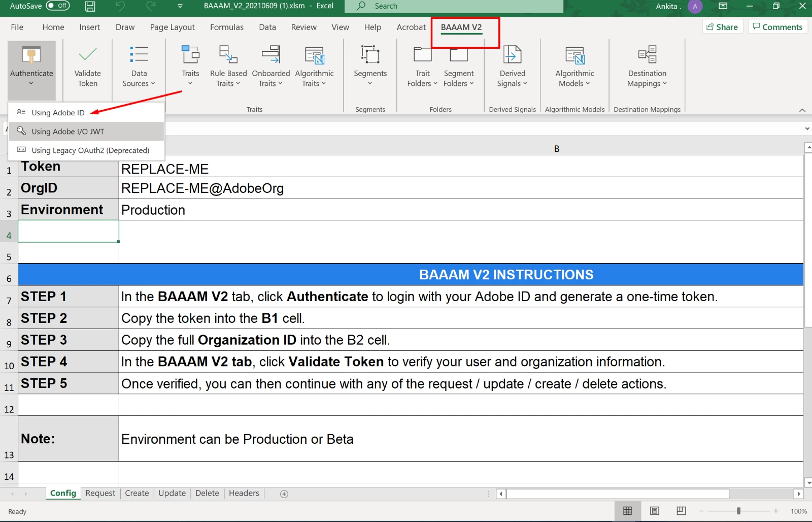The image size is (812, 522).
Task: Click the horizontal scrollbar thumb
Action: (x=618, y=494)
